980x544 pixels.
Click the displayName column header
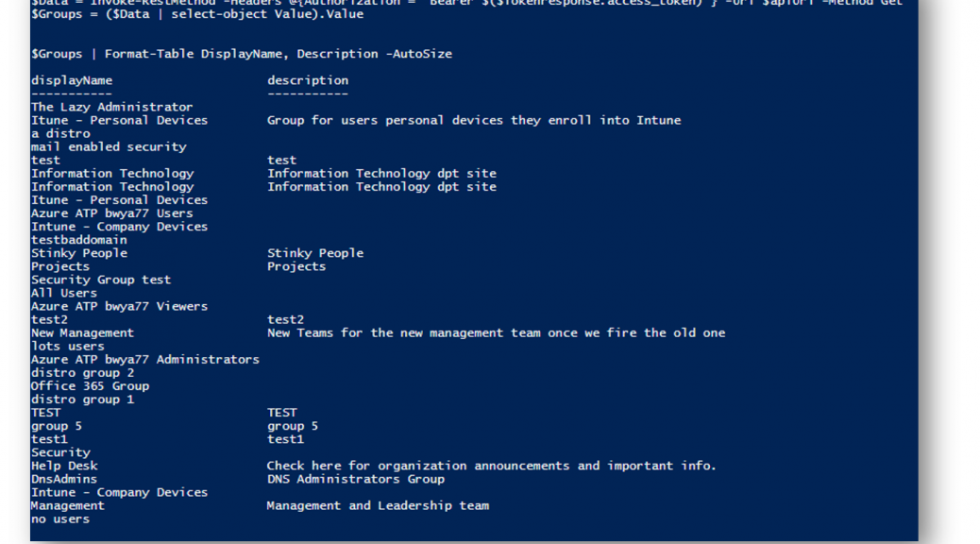(x=72, y=80)
